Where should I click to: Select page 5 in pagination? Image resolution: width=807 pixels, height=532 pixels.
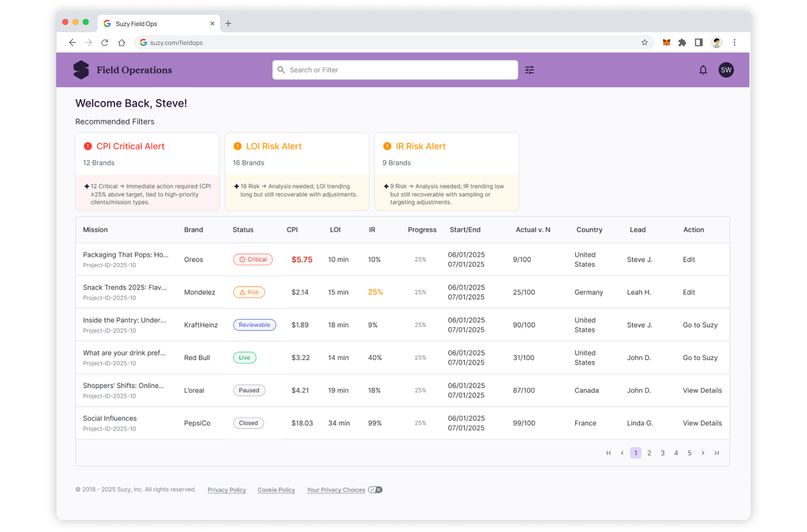click(x=689, y=453)
